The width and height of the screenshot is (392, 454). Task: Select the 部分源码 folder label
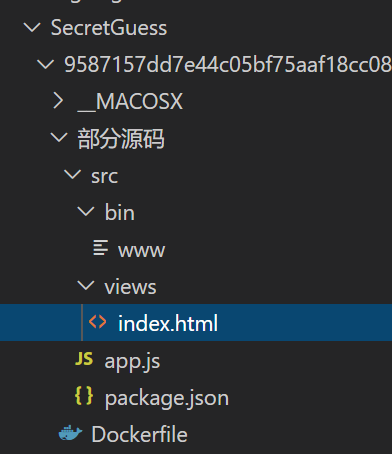point(121,138)
